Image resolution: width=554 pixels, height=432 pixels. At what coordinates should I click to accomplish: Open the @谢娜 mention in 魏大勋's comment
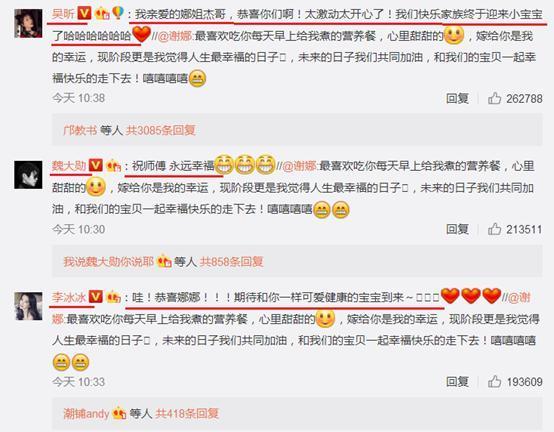[300, 166]
